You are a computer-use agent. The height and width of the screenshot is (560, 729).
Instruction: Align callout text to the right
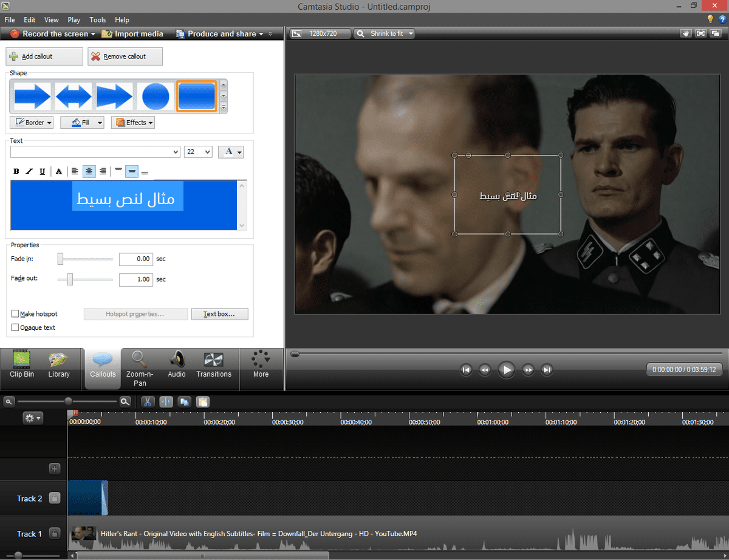click(x=103, y=172)
